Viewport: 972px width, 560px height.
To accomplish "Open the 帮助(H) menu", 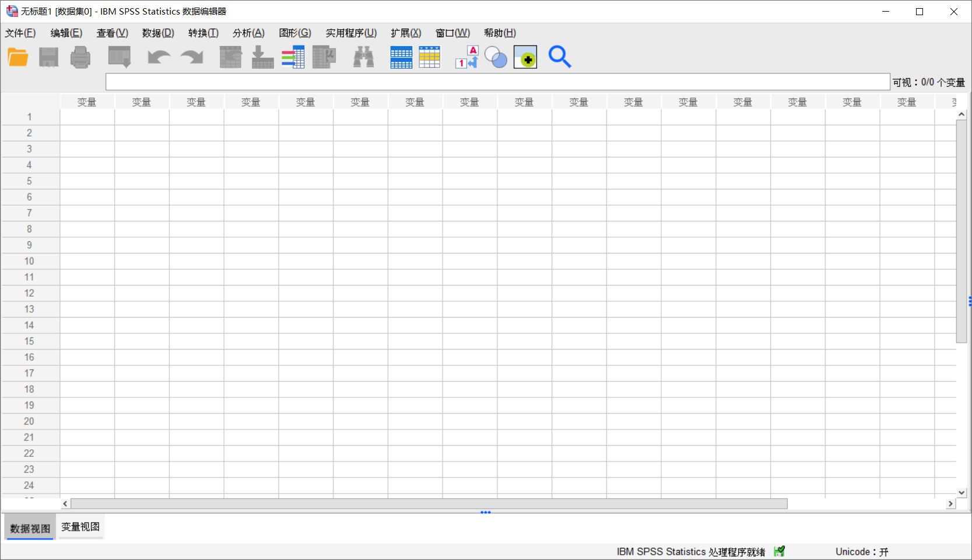I will pyautogui.click(x=500, y=33).
